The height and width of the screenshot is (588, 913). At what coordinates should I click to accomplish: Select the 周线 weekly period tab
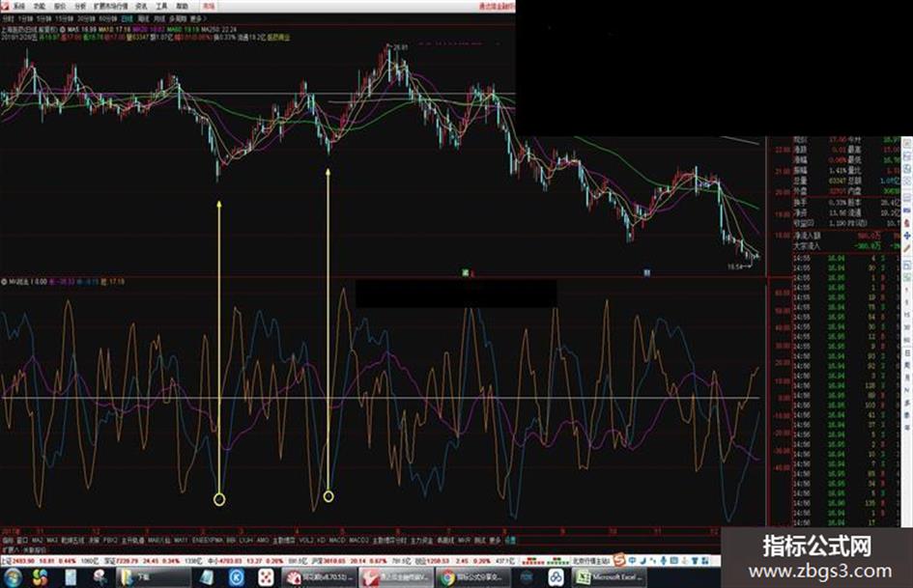click(143, 19)
